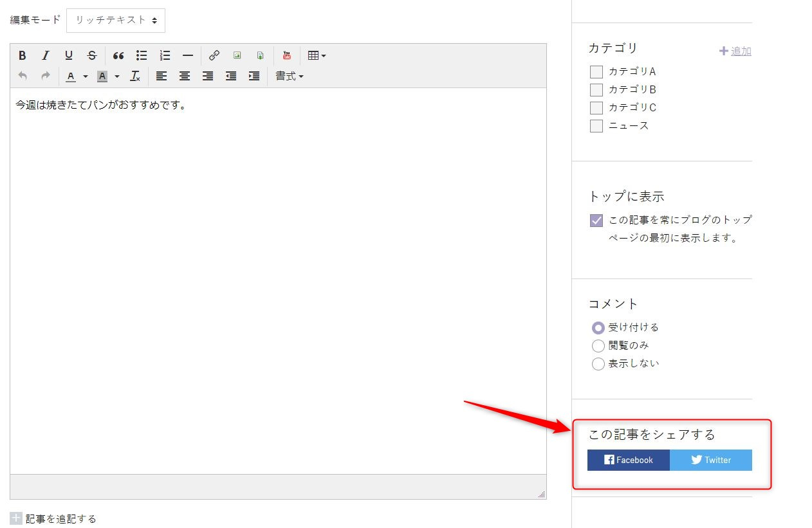Click the この記事をシェアする heading
The width and height of the screenshot is (812, 528).
click(652, 435)
